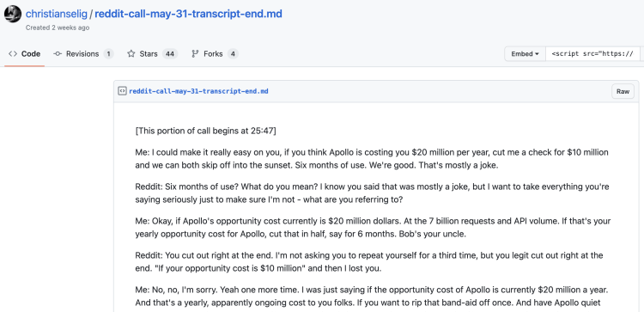The width and height of the screenshot is (644, 312).
Task: Select the embed script source field
Action: 592,54
